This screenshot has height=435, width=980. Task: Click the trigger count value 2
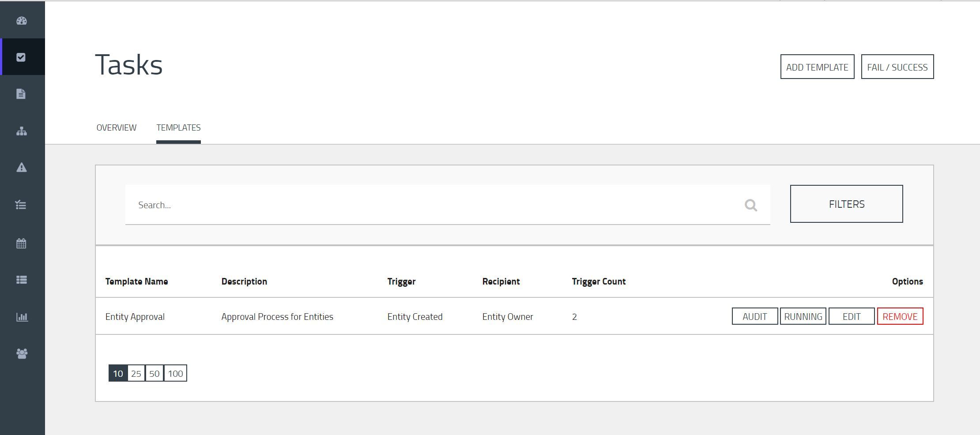coord(574,317)
